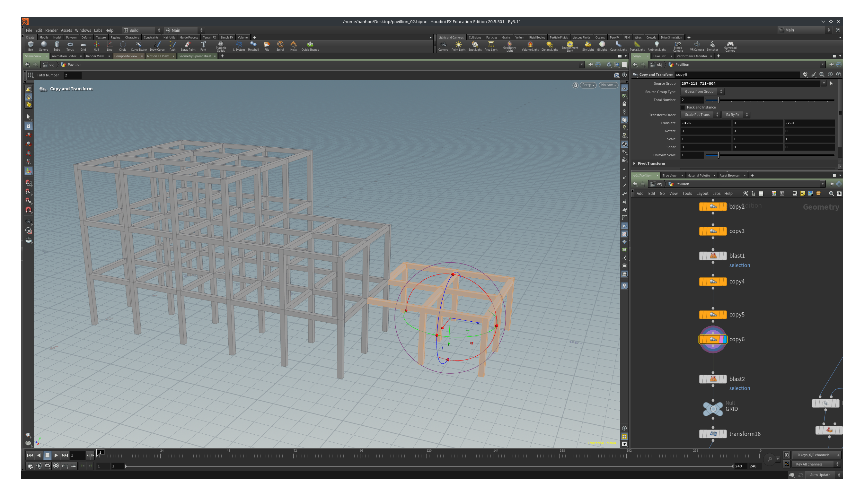Open the Quick Shapes tool

click(310, 46)
